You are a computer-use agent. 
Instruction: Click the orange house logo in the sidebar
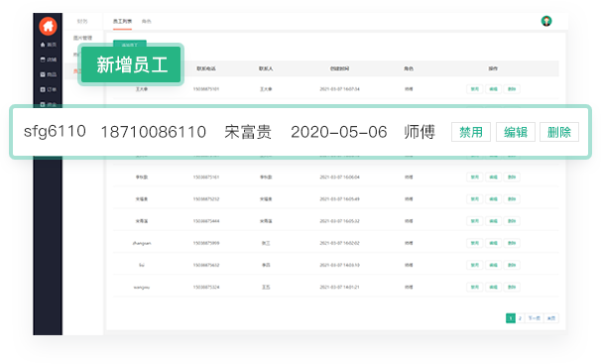(x=48, y=26)
